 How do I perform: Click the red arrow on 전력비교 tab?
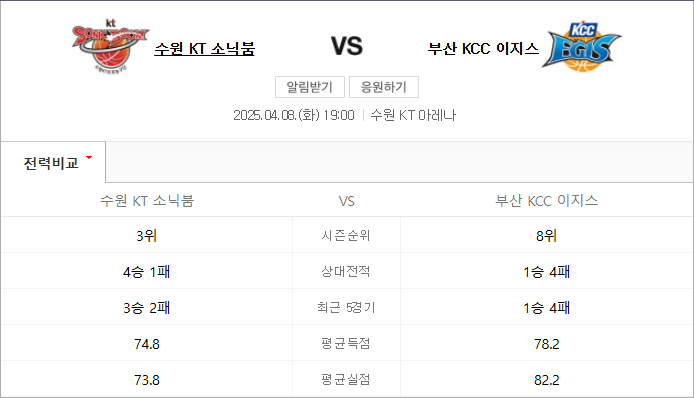coord(89,157)
